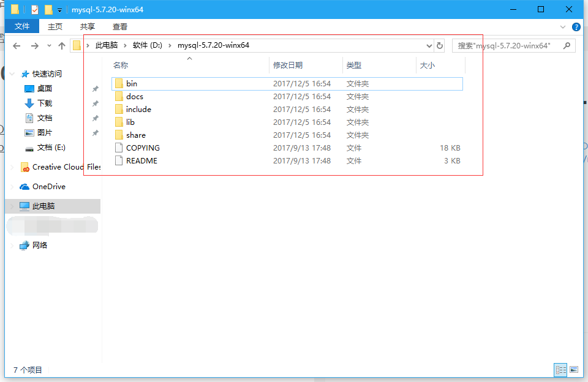Image resolution: width=588 pixels, height=382 pixels.
Task: Unpin 文档 using its pin icon
Action: point(96,119)
